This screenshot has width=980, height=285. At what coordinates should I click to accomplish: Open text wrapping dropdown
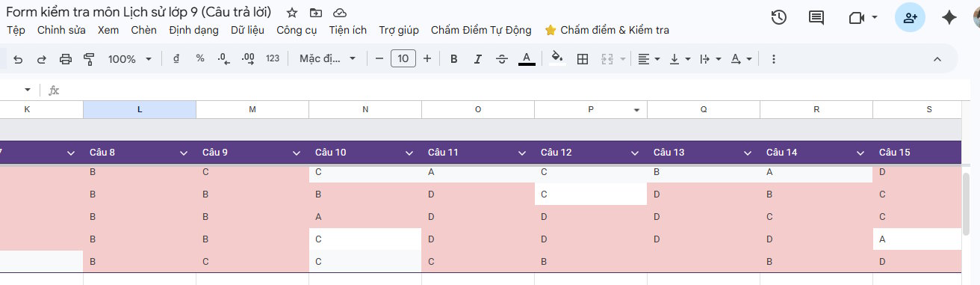click(x=710, y=58)
